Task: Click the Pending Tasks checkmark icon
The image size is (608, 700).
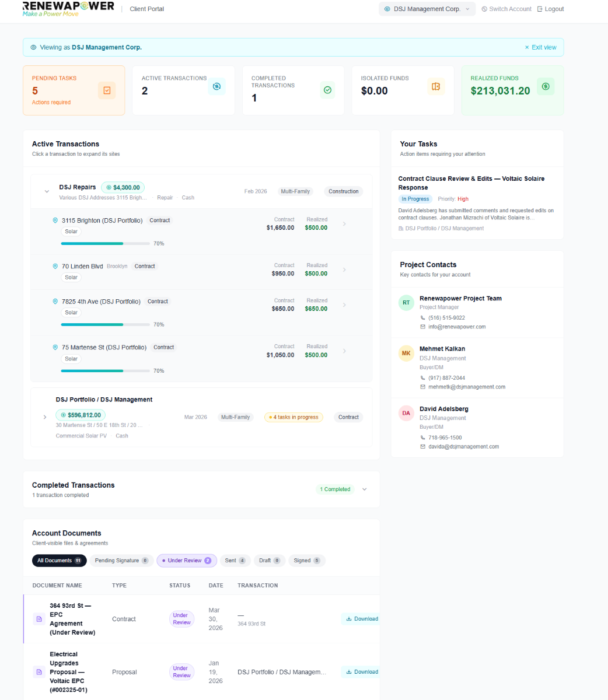Action: [x=106, y=90]
